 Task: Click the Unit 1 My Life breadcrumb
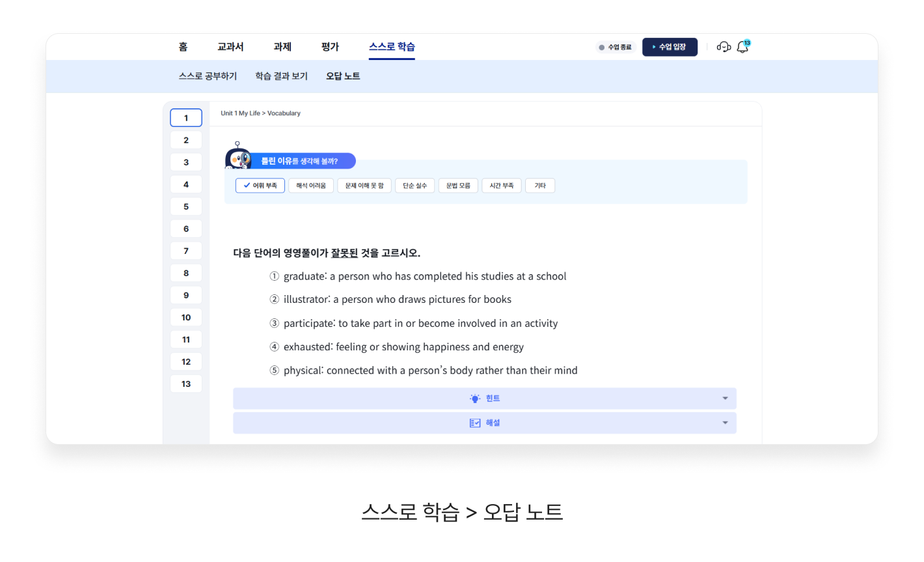(x=240, y=113)
